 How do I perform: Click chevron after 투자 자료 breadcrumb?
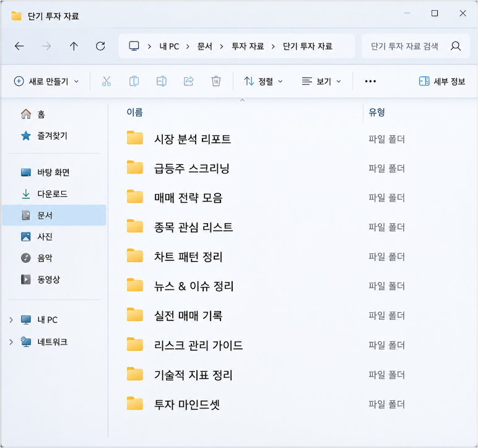273,46
